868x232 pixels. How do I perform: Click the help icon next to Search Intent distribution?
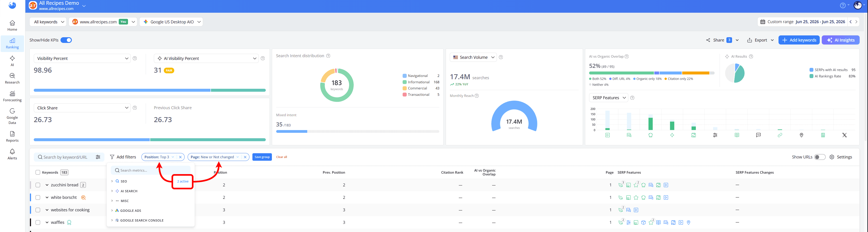pos(328,56)
